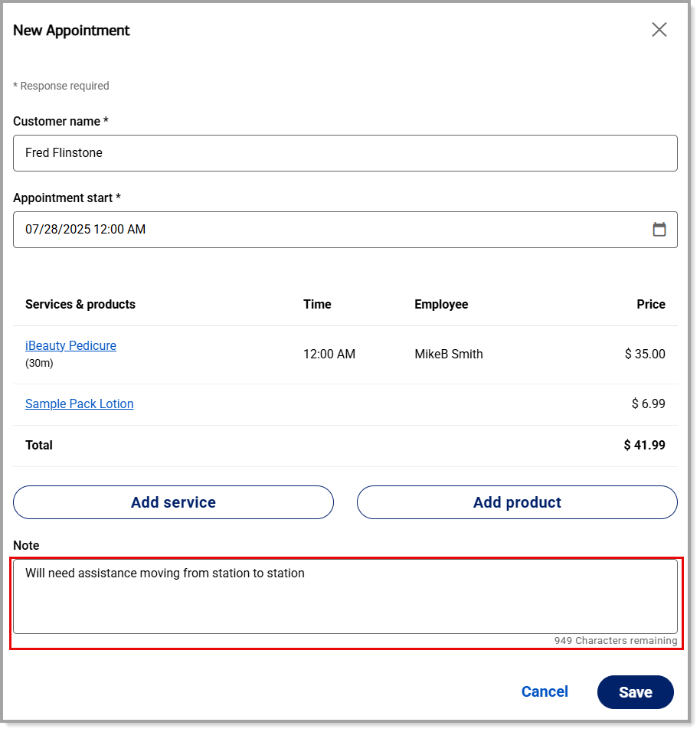
Task: Click the Services & products column header
Action: pyautogui.click(x=80, y=305)
